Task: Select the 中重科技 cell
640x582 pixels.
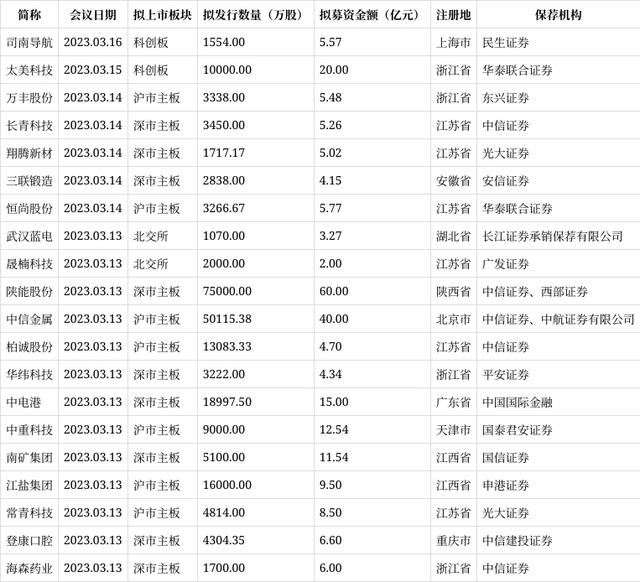Action: click(29, 430)
